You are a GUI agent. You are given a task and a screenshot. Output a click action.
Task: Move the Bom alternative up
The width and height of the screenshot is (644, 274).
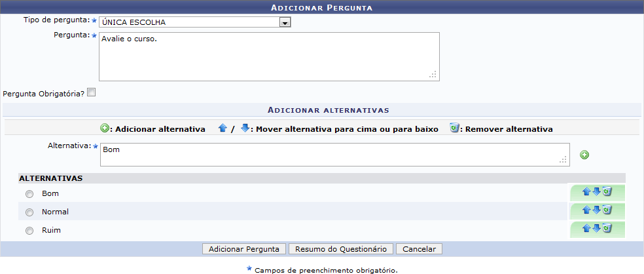[586, 191]
